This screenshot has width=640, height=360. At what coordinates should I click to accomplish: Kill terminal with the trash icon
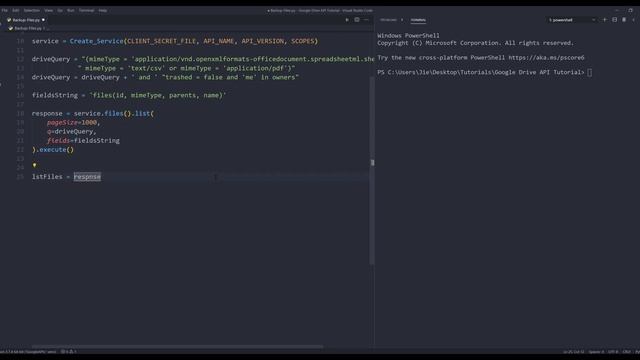point(624,20)
